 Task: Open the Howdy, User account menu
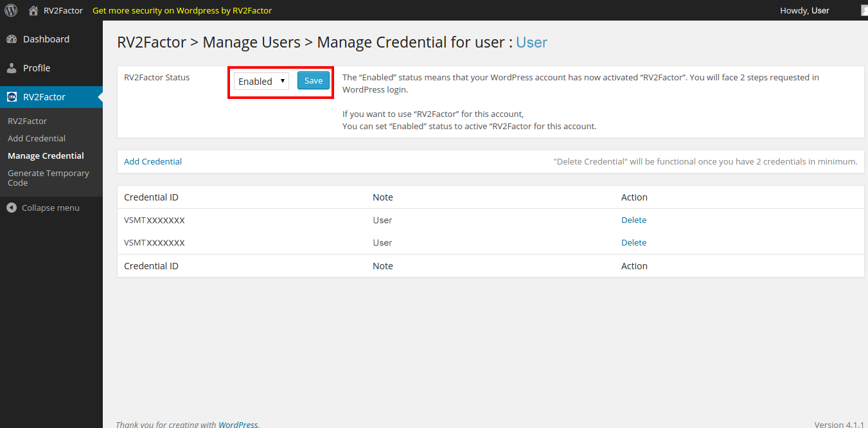pos(804,10)
